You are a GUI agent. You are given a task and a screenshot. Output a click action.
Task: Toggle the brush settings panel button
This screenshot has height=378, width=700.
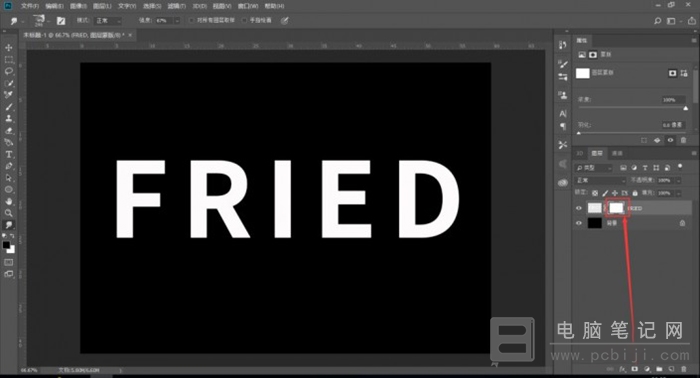tap(61, 21)
